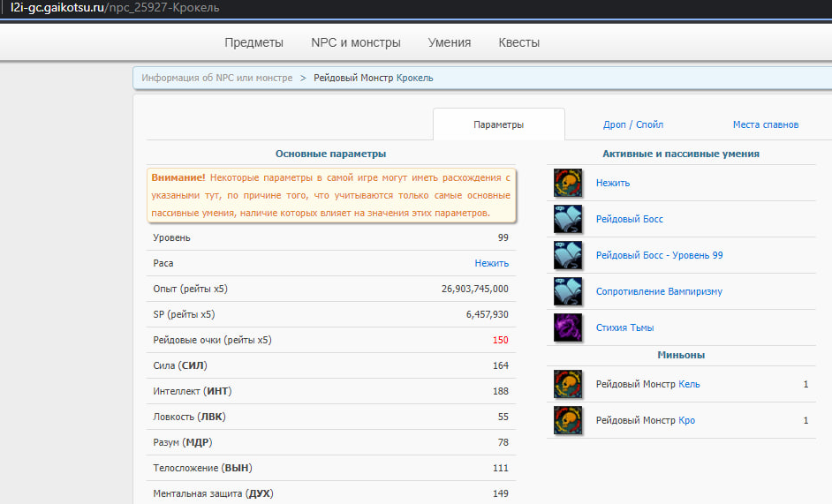This screenshot has width=832, height=504.
Task: Open the Кро minion link
Action: [686, 420]
